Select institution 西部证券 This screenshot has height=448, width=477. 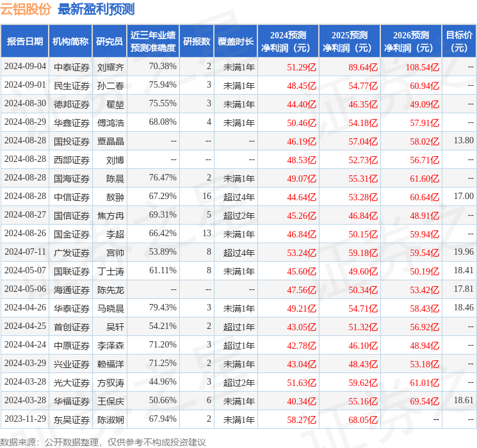72,160
